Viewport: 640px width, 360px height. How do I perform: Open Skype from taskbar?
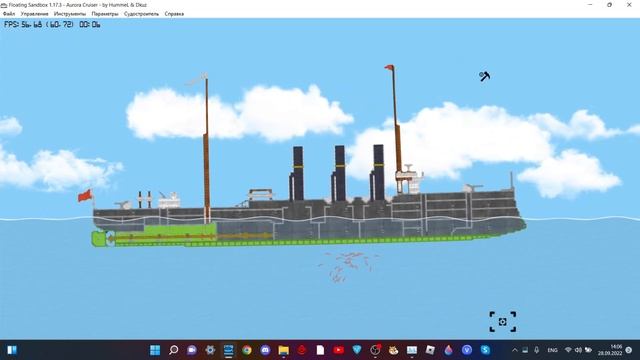pos(485,350)
